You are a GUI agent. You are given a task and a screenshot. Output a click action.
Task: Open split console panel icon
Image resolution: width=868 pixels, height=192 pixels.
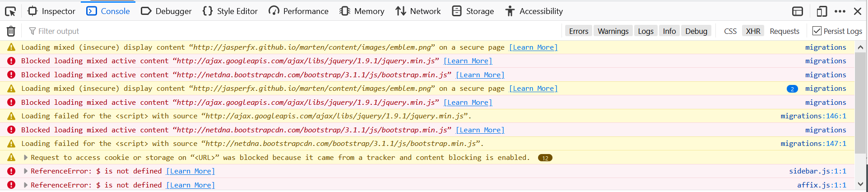click(798, 11)
